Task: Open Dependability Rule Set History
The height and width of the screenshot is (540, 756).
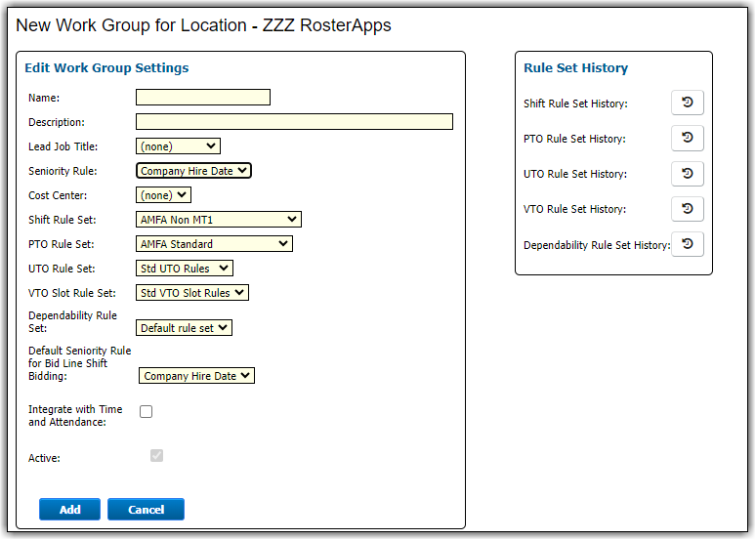Action: [687, 244]
